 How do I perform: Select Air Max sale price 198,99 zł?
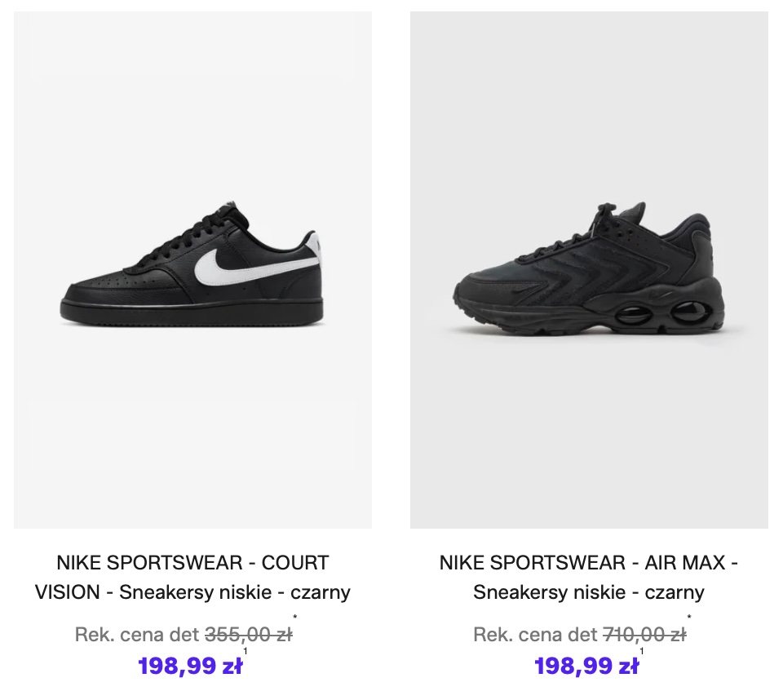pos(586,667)
